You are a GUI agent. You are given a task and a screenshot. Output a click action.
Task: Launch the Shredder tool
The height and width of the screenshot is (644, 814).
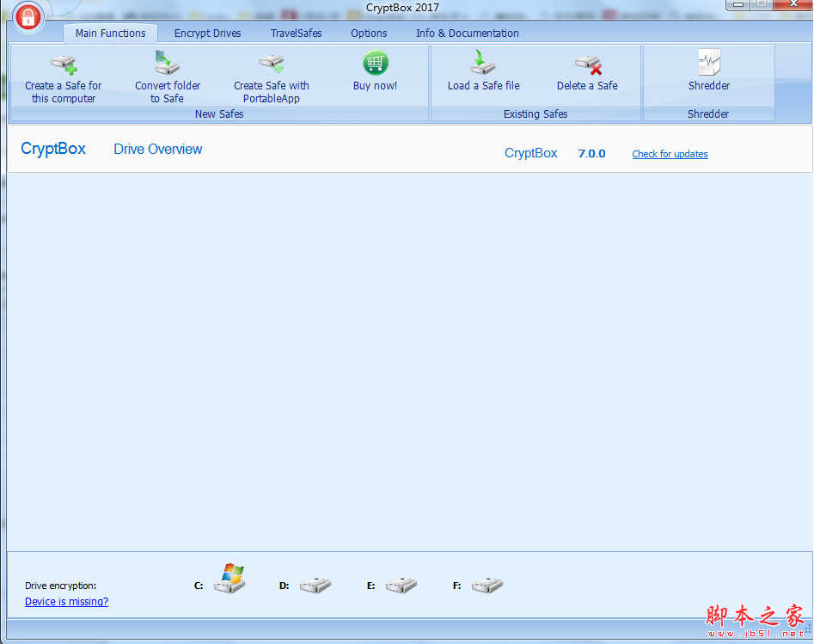pyautogui.click(x=709, y=64)
